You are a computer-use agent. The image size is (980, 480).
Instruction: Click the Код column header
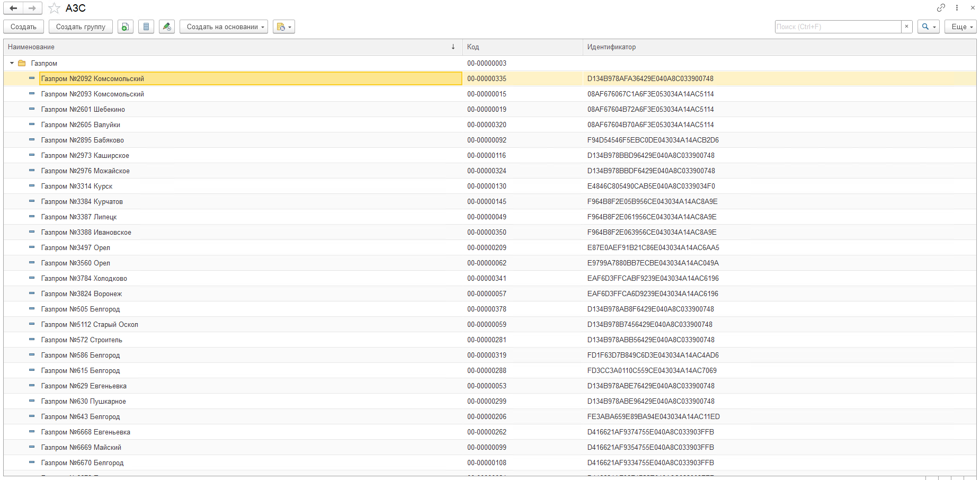[x=522, y=47]
